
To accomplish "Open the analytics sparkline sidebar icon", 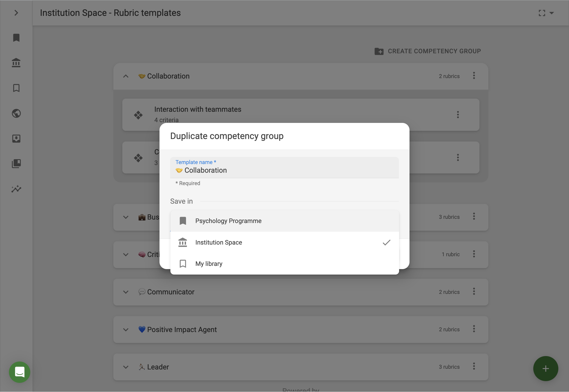I will pos(16,189).
